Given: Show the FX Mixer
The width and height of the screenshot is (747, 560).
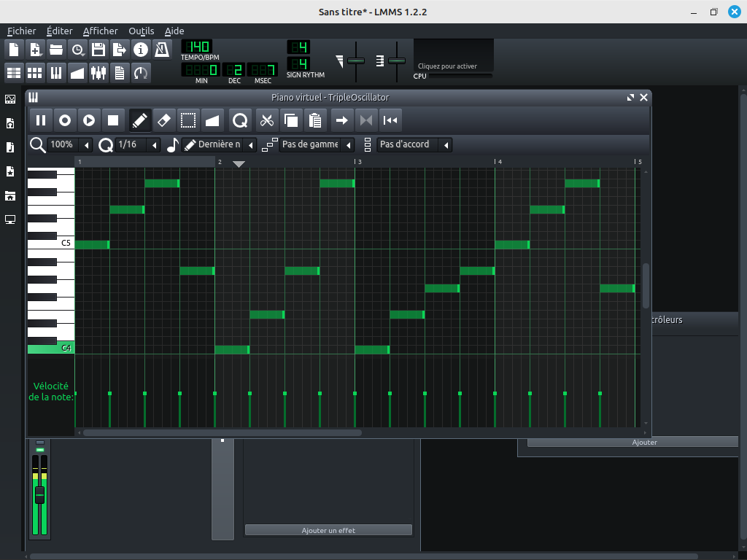Looking at the screenshot, I should [x=98, y=73].
